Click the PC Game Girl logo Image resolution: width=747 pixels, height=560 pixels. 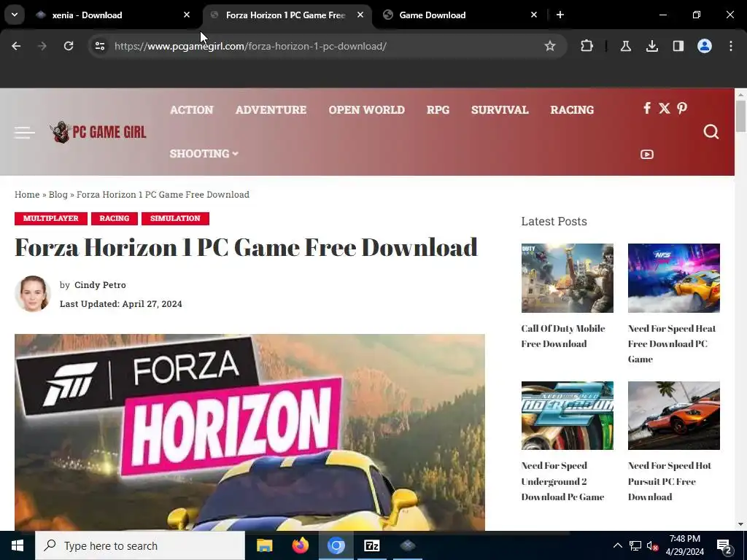98,132
